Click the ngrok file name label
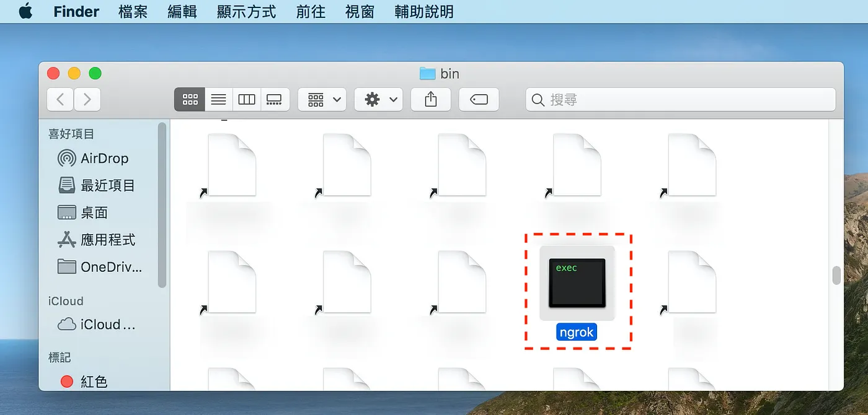 pos(577,333)
